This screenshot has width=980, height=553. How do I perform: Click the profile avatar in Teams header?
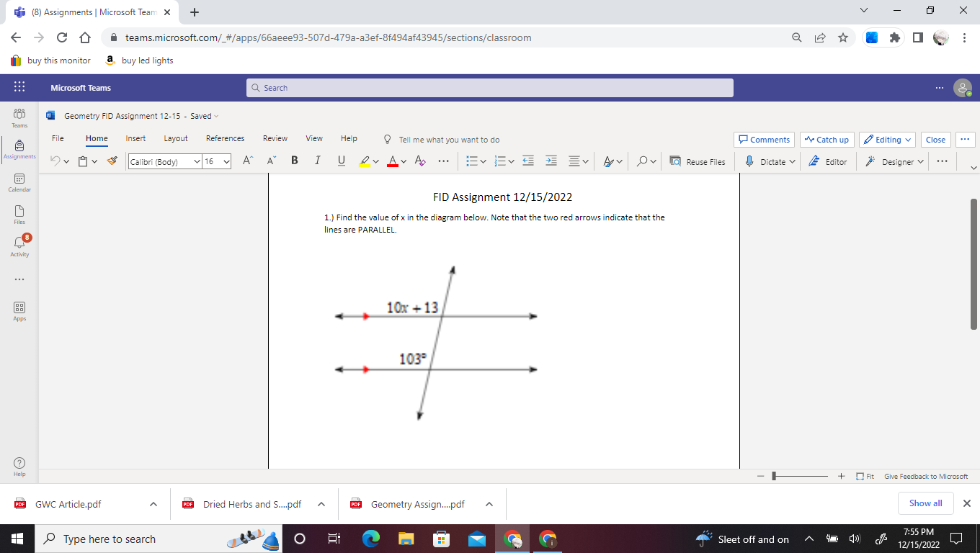[963, 88]
